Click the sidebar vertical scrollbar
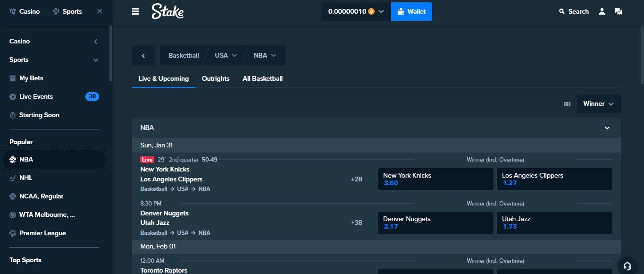The height and width of the screenshot is (274, 644). coord(111,53)
